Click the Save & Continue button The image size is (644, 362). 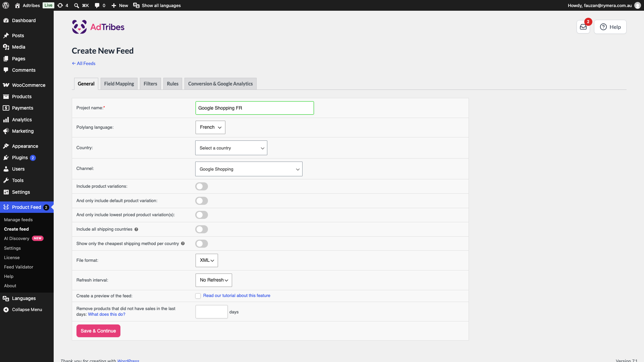tap(98, 331)
